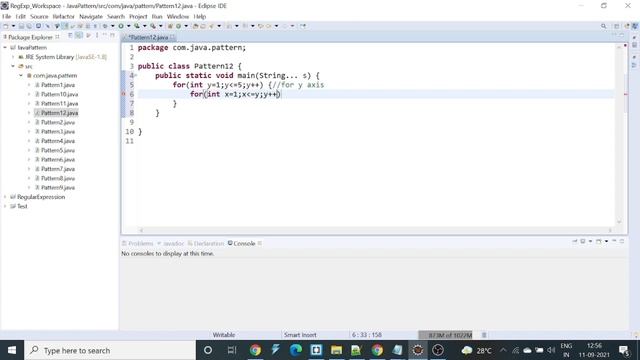Screen dimensions: 640x360
Task: Run garbage collector trash icon
Action: click(484, 335)
